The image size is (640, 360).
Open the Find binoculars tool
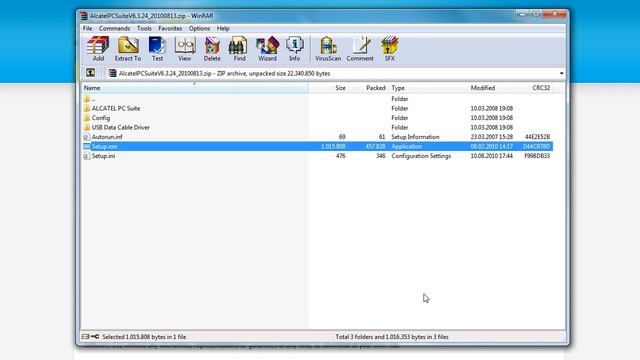coord(239,49)
